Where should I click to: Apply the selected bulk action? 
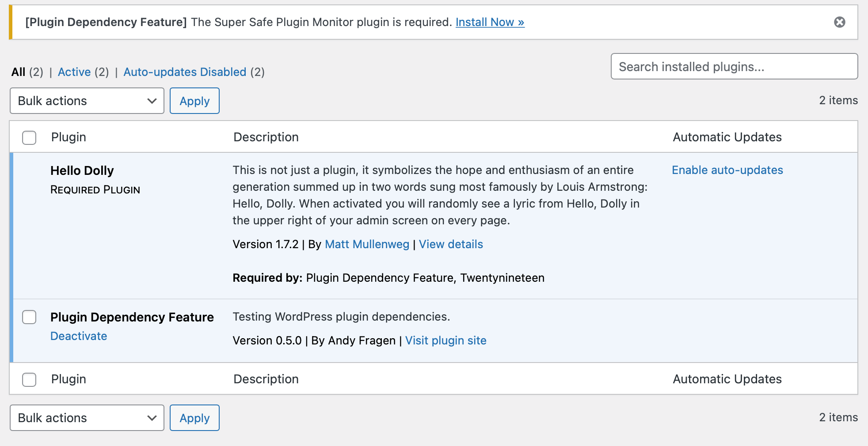[194, 101]
